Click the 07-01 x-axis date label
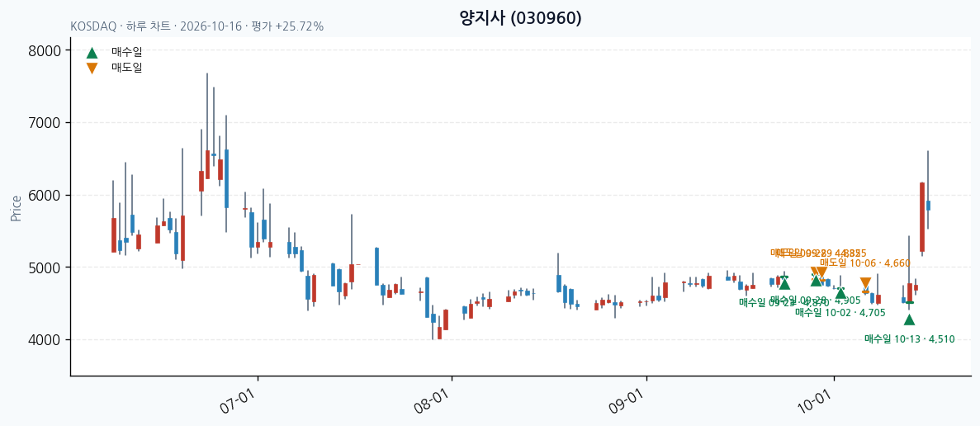 click(x=238, y=401)
